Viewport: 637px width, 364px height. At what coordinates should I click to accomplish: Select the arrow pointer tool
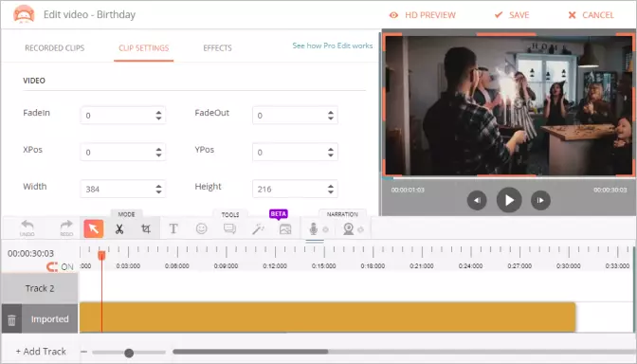[94, 228]
